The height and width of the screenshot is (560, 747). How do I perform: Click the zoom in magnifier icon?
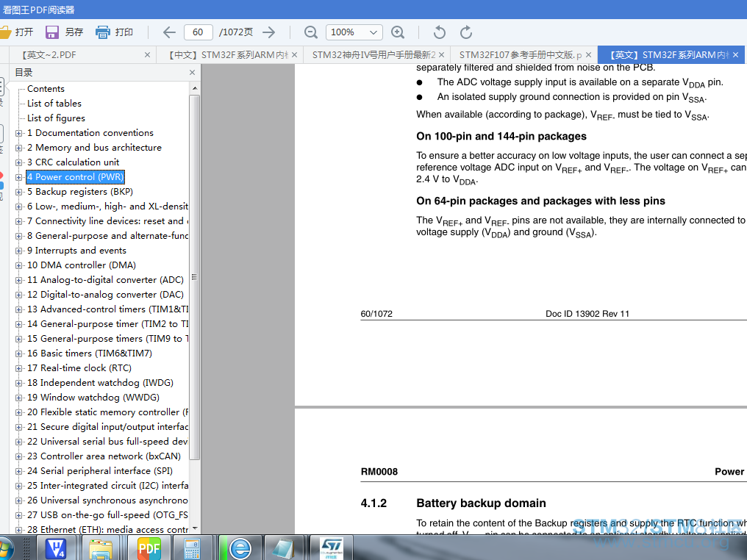point(398,32)
